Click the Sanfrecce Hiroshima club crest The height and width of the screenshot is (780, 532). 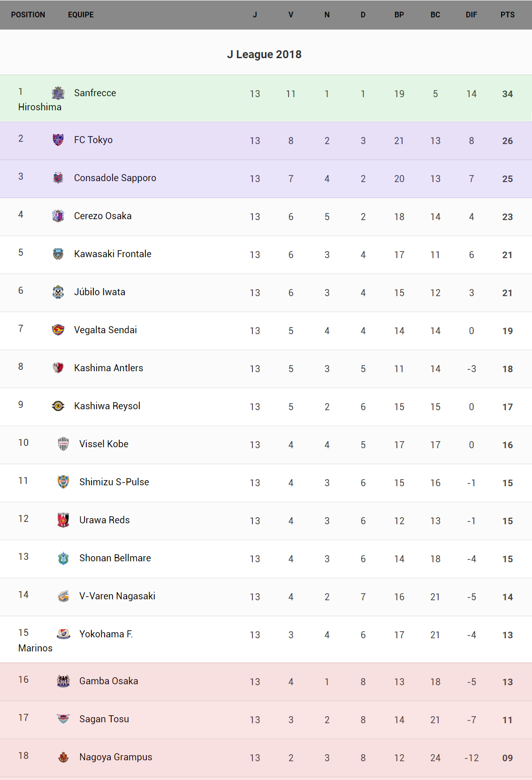tap(58, 93)
